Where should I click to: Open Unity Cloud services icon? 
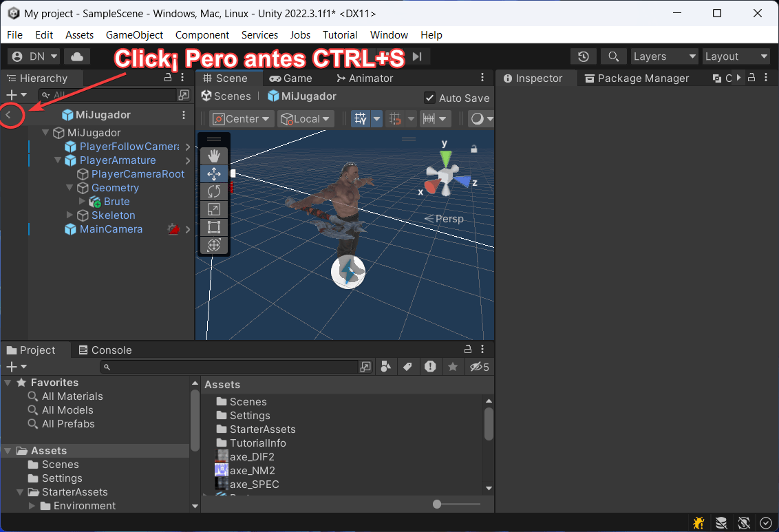pos(77,56)
